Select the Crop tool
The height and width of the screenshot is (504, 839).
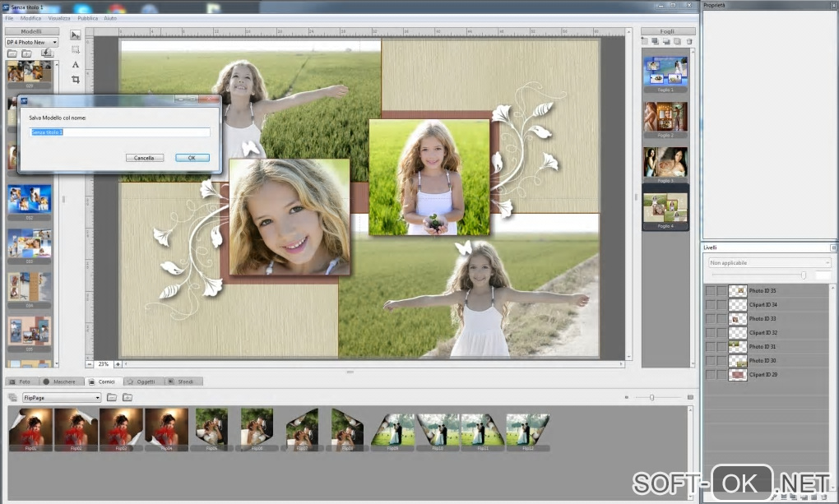click(x=76, y=79)
